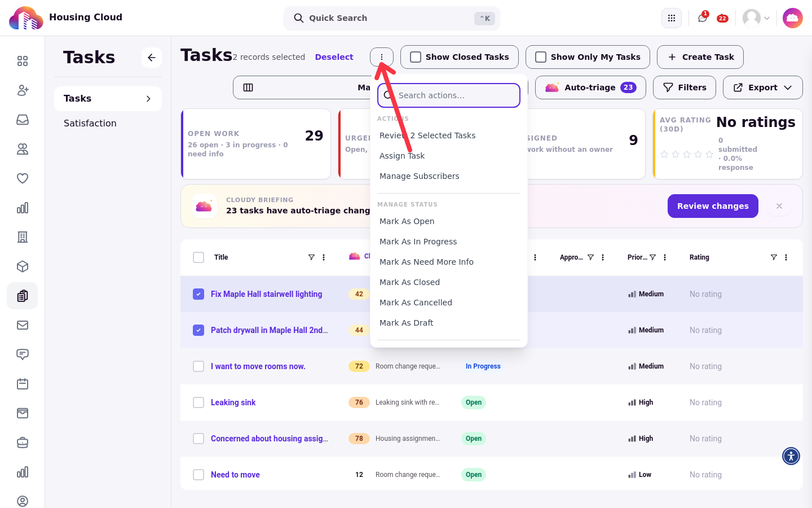Viewport: 812px width, 508px height.
Task: Click the Deselect link
Action: [x=334, y=57]
